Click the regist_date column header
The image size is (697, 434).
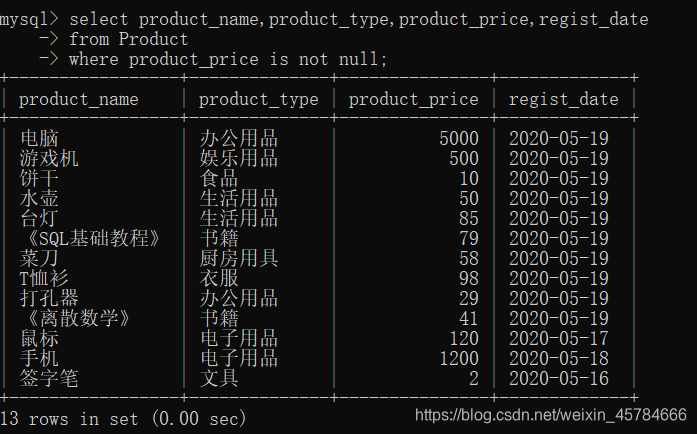(x=563, y=100)
